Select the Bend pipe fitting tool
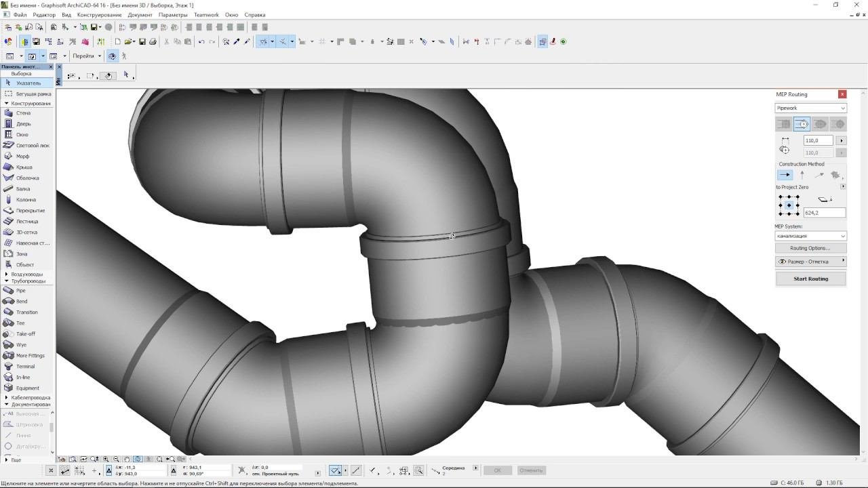868x488 pixels. click(x=22, y=302)
